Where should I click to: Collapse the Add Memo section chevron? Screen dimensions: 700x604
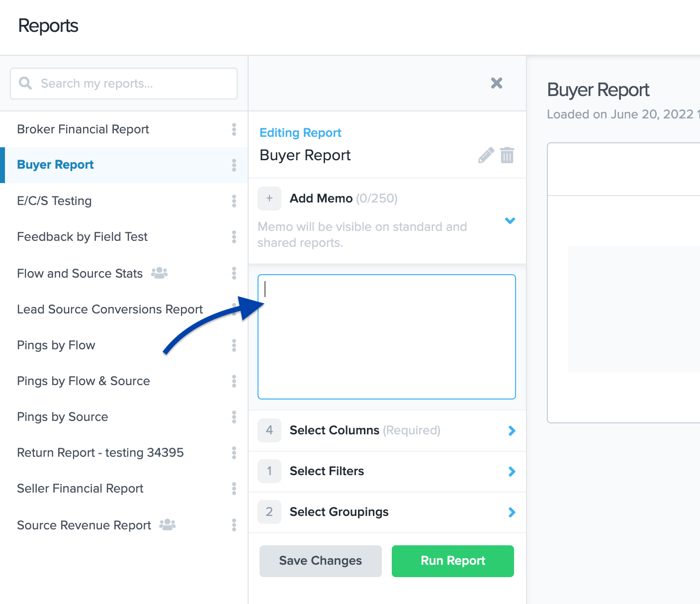tap(510, 220)
